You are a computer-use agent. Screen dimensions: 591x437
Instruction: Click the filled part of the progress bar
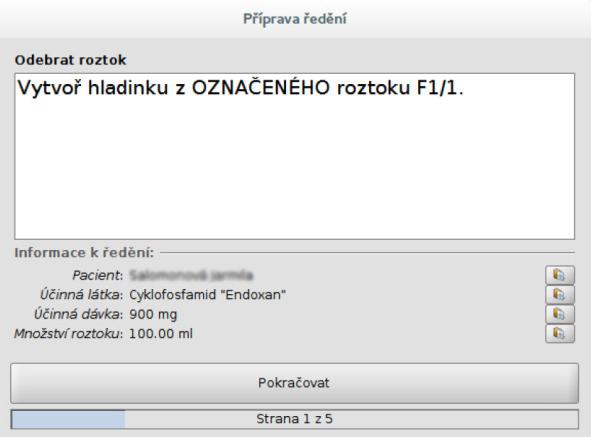(68, 419)
